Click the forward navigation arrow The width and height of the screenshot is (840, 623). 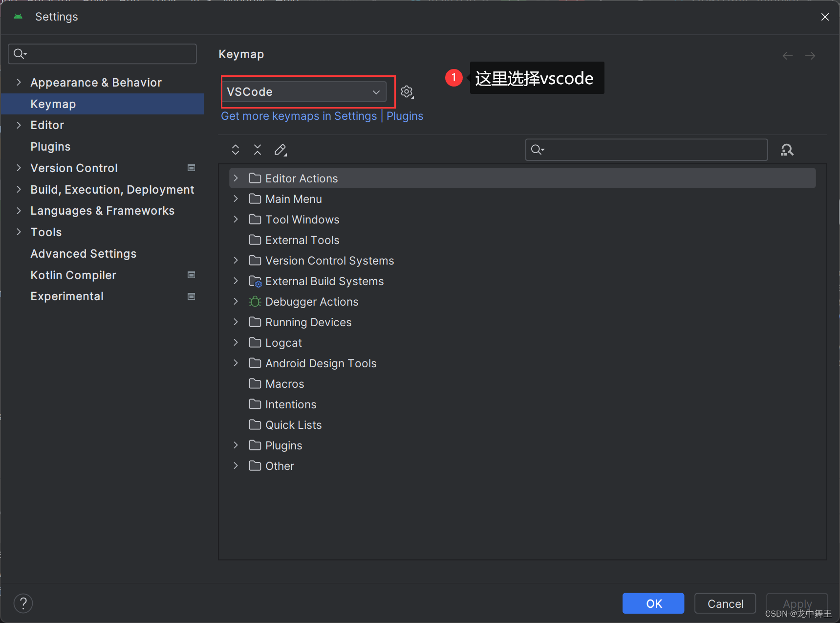click(810, 56)
